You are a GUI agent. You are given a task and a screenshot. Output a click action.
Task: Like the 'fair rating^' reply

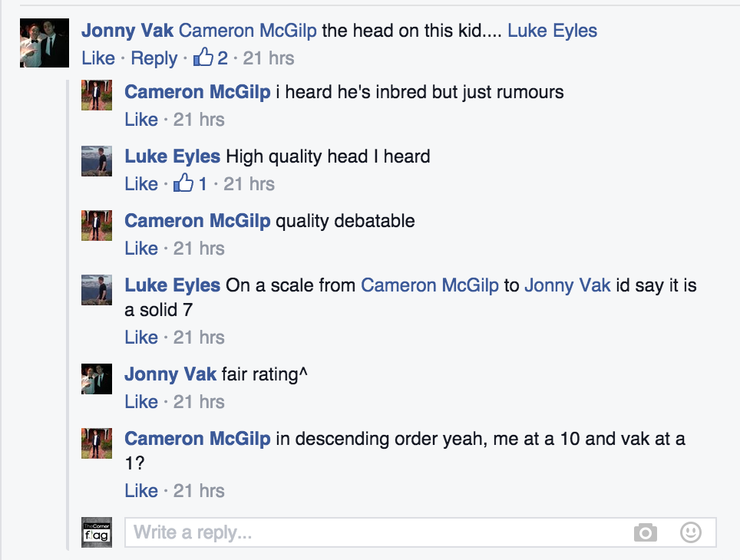141,402
